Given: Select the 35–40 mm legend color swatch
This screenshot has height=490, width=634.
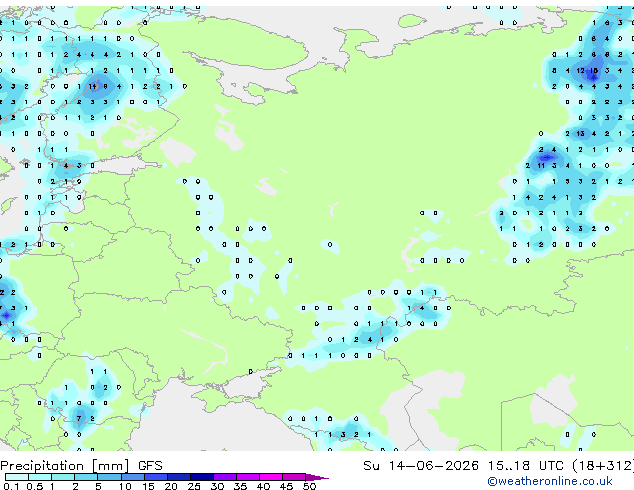Looking at the screenshot, I should 248,477.
